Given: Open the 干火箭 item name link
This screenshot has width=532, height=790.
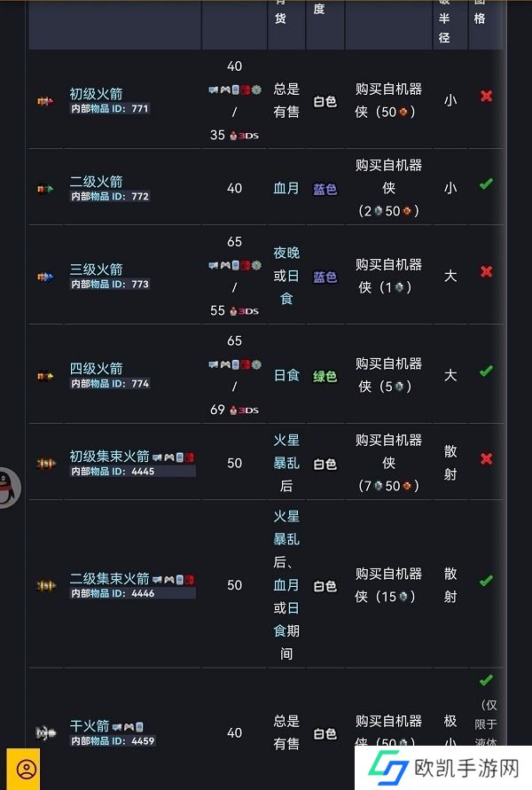Looking at the screenshot, I should 90,725.
